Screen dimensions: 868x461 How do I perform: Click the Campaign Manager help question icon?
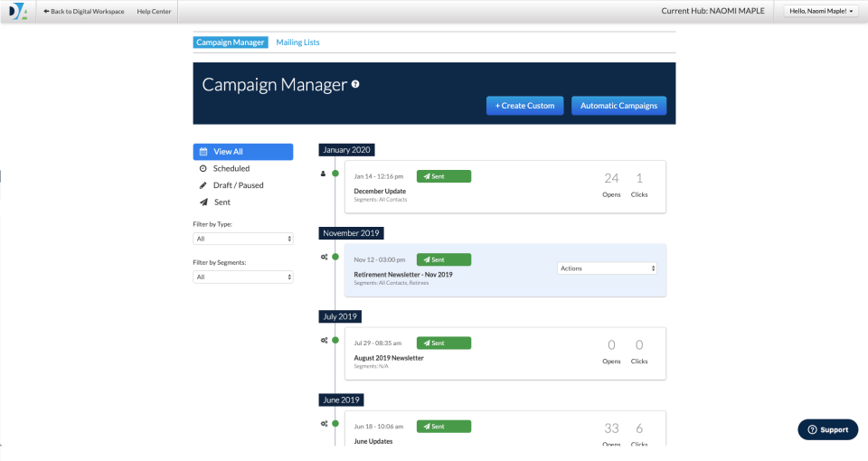click(355, 84)
